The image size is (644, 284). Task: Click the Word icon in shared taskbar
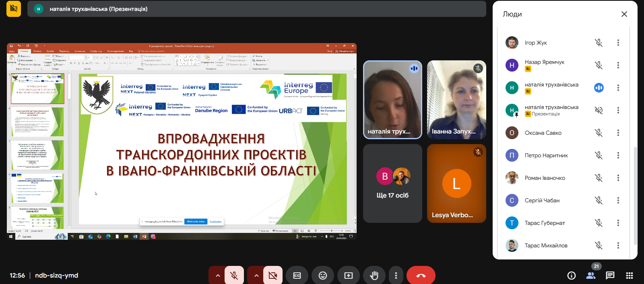pyautogui.click(x=135, y=237)
